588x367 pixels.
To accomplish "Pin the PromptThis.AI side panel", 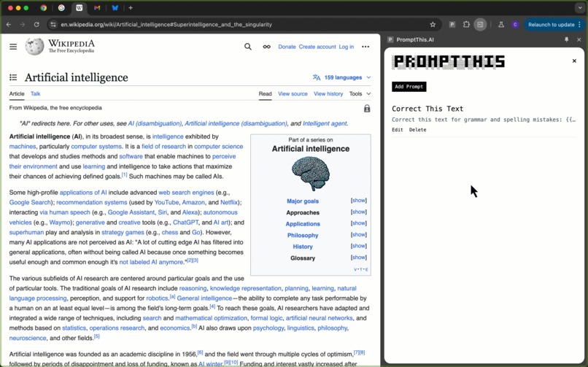I will 567,39.
